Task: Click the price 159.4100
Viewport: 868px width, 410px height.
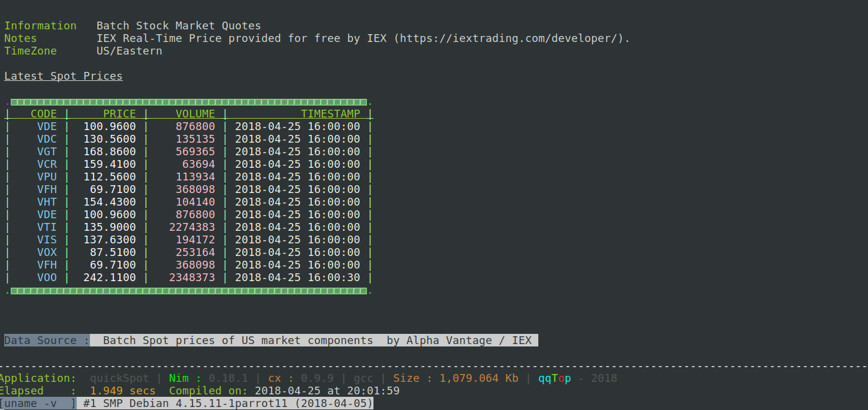Action: pos(110,164)
